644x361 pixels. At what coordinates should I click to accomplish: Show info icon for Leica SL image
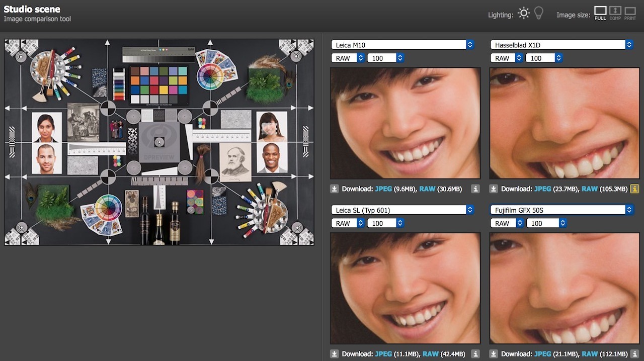pos(475,354)
